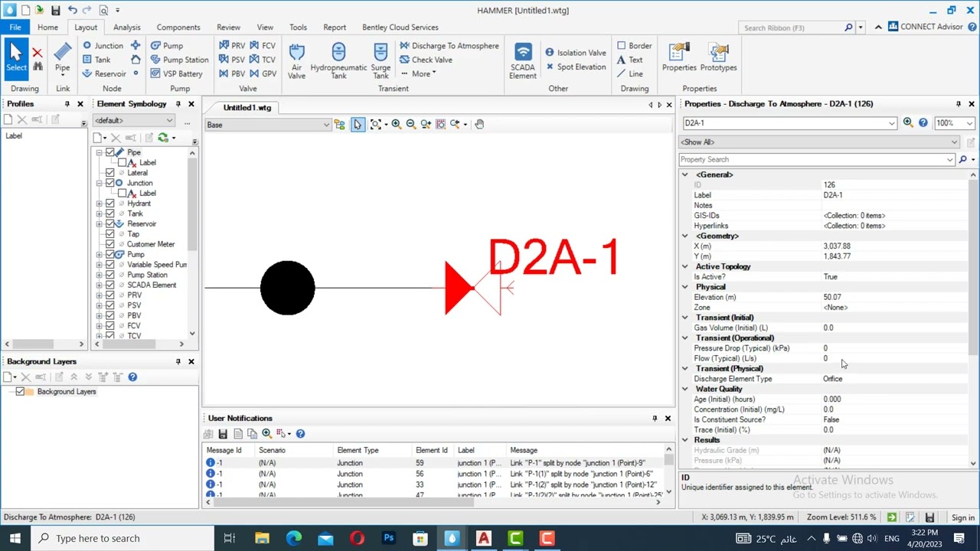Click Zoom Out on the drawing toolbar

click(410, 124)
